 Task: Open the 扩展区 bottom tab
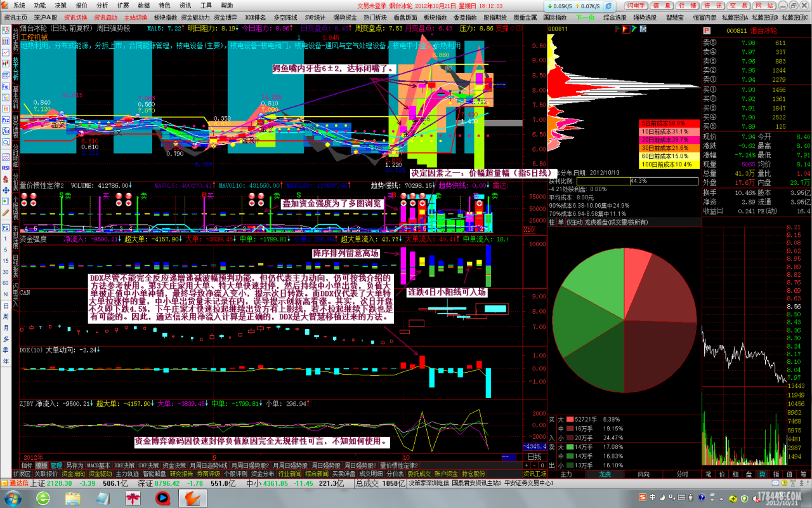22,474
